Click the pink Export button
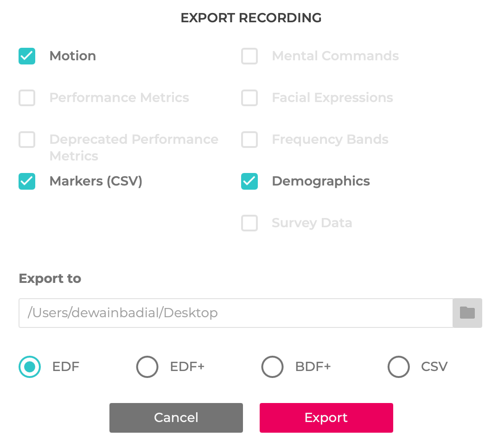The width and height of the screenshot is (498, 448). [x=326, y=418]
